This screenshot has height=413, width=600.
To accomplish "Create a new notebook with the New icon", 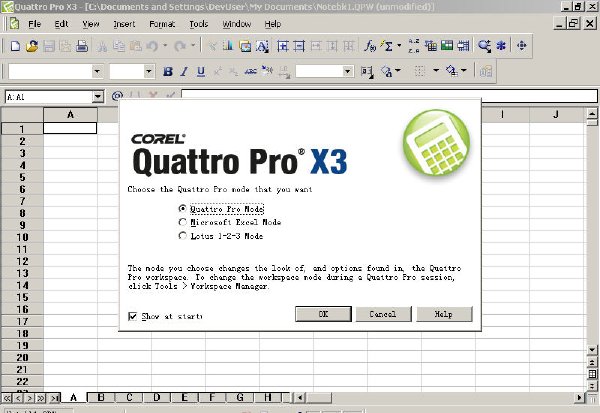I will (15, 46).
